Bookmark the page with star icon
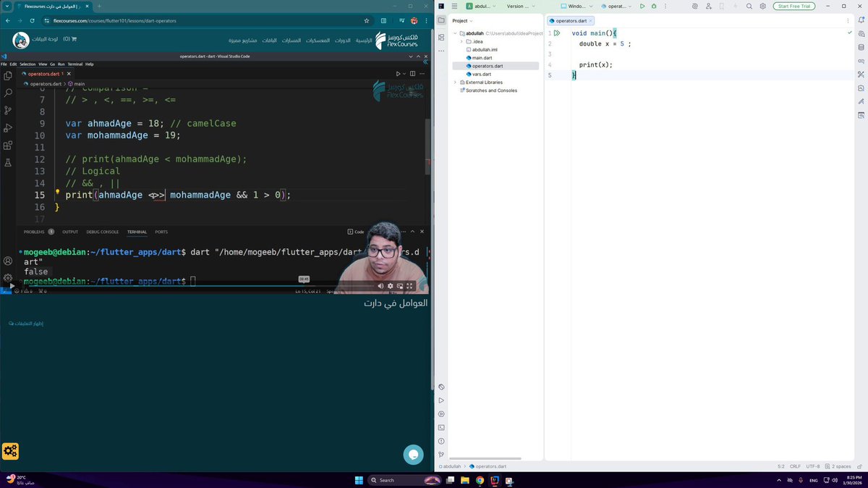 (366, 20)
